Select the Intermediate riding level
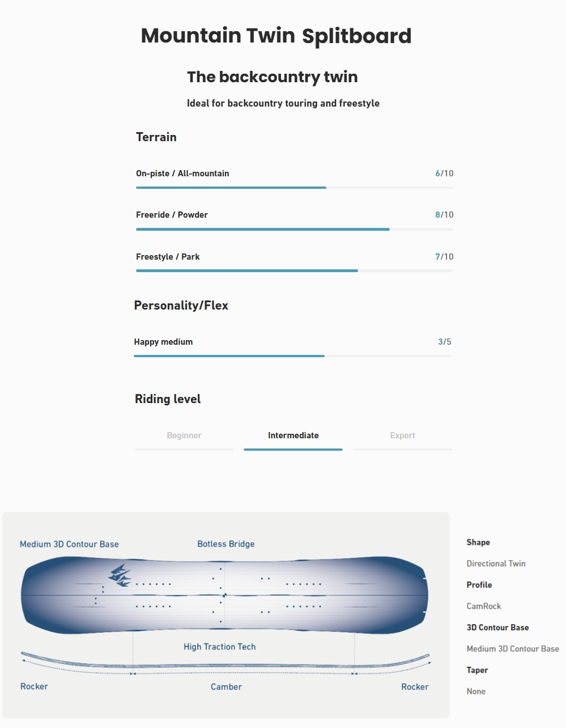The image size is (566, 728). [x=293, y=435]
